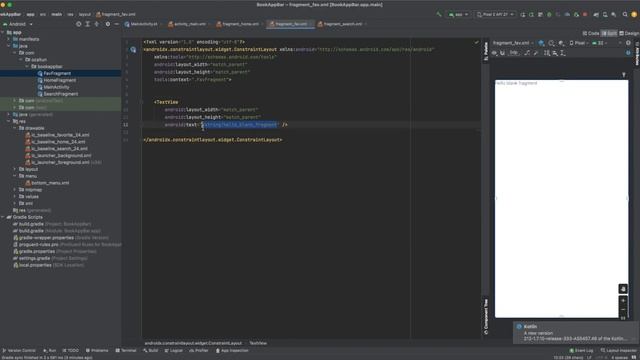The image size is (640, 360).
Task: Click the Clear Constraints icon
Action: coord(527,53)
